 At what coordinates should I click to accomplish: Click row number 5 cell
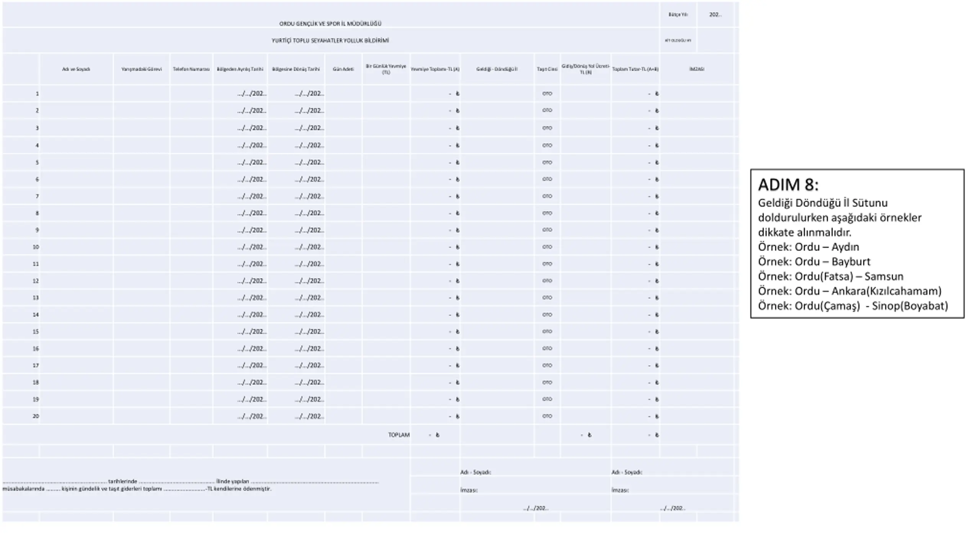tap(21, 162)
